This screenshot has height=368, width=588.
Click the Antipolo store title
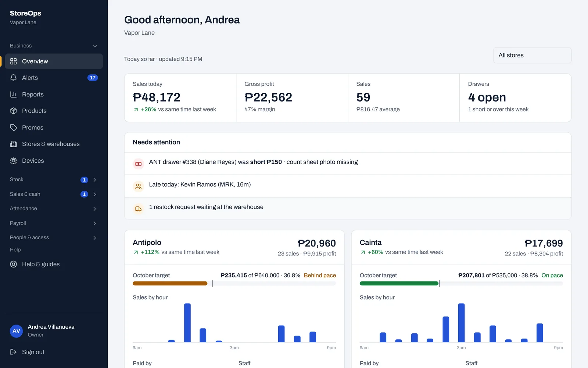(x=147, y=243)
